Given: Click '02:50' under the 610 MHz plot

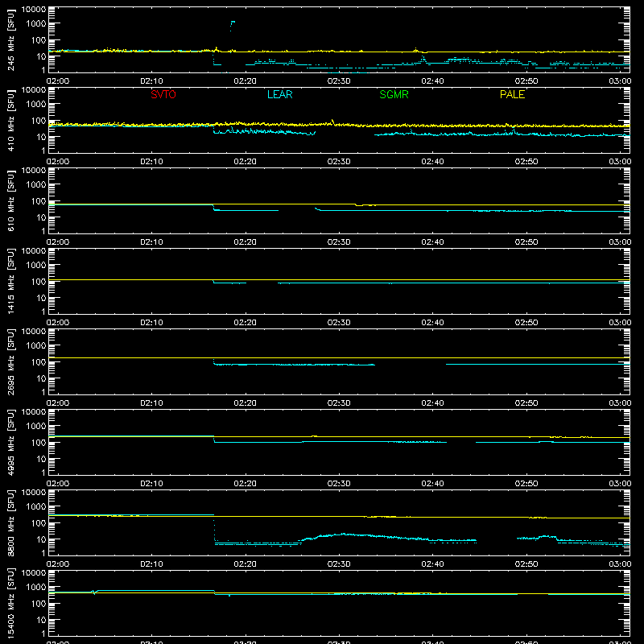Looking at the screenshot, I should point(526,242).
